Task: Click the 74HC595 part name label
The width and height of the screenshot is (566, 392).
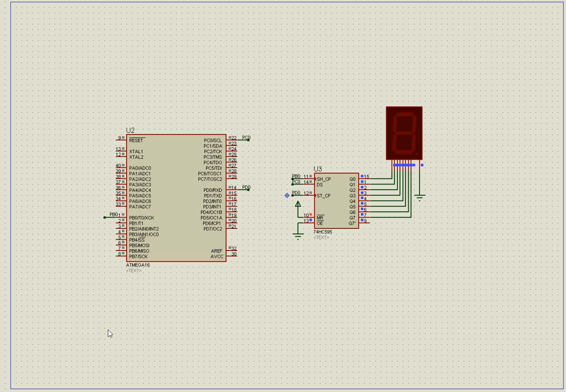Action: pos(323,232)
